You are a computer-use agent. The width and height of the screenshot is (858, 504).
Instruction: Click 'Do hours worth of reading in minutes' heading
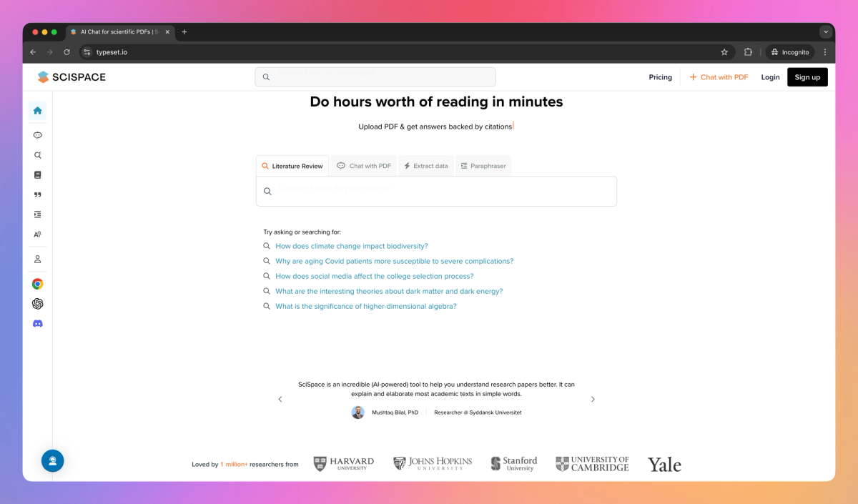point(436,102)
